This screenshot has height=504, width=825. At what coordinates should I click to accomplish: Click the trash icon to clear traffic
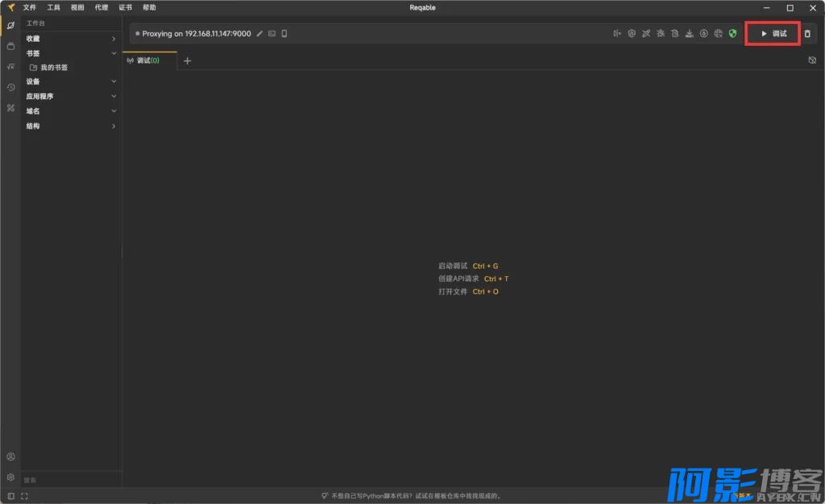pyautogui.click(x=807, y=34)
